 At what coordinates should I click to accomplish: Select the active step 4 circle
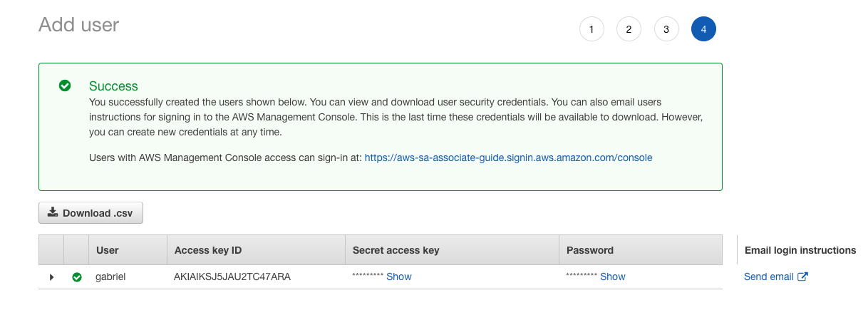point(703,29)
